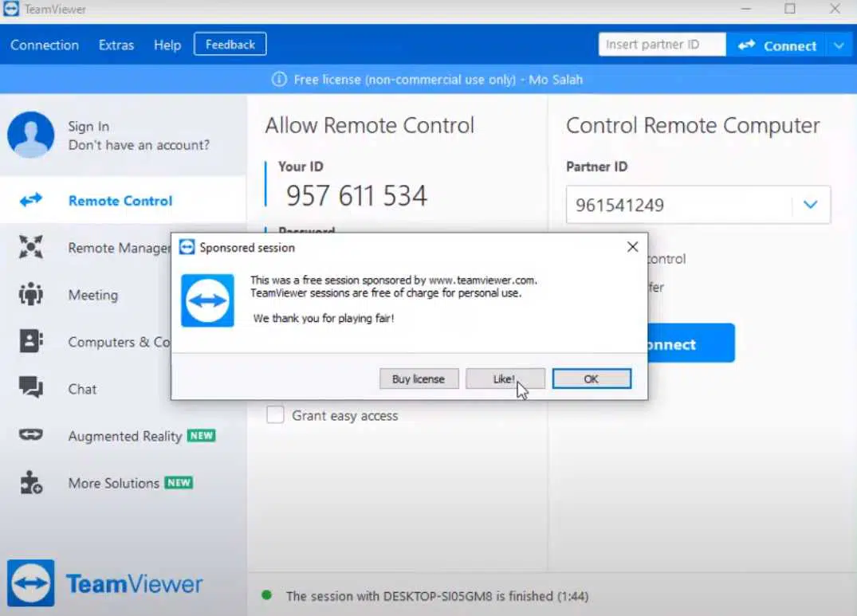Click the Control Remote Computer heading

(x=693, y=126)
